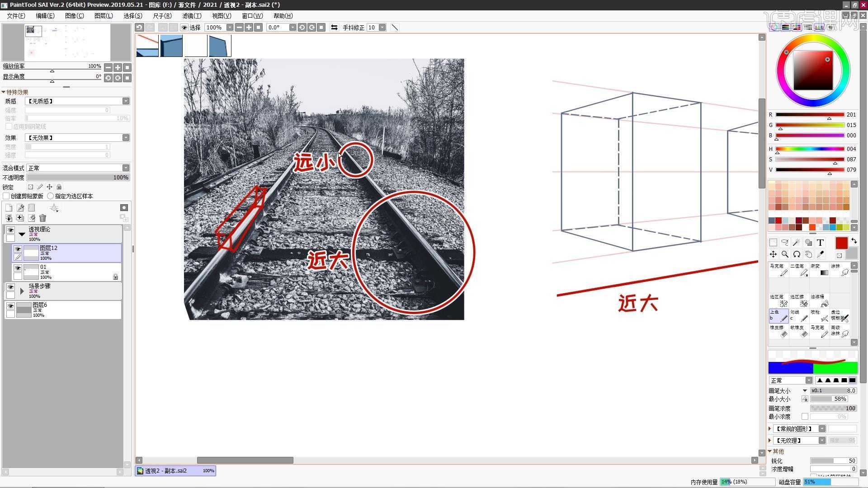Image resolution: width=868 pixels, height=488 pixels.
Task: Select the hand pan tool
Action: click(x=808, y=254)
